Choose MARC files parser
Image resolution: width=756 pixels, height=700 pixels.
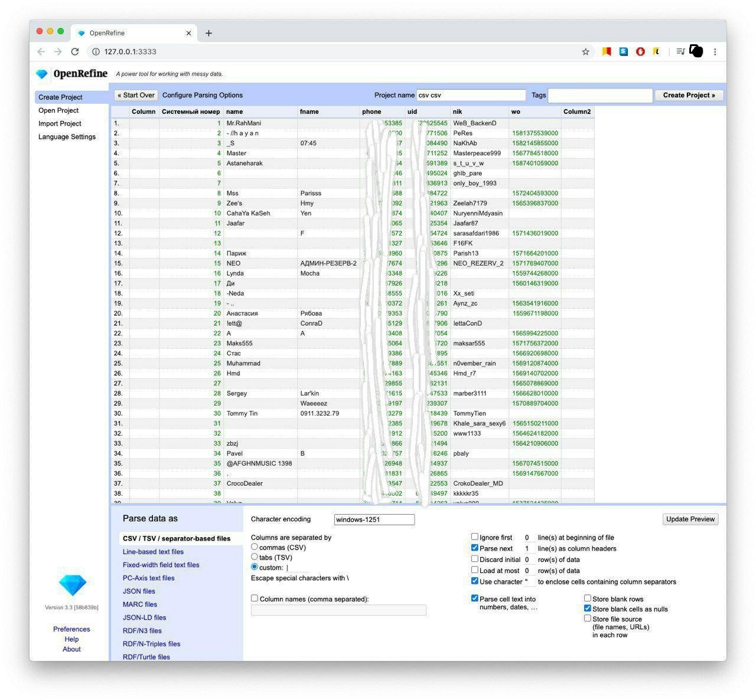(x=140, y=604)
